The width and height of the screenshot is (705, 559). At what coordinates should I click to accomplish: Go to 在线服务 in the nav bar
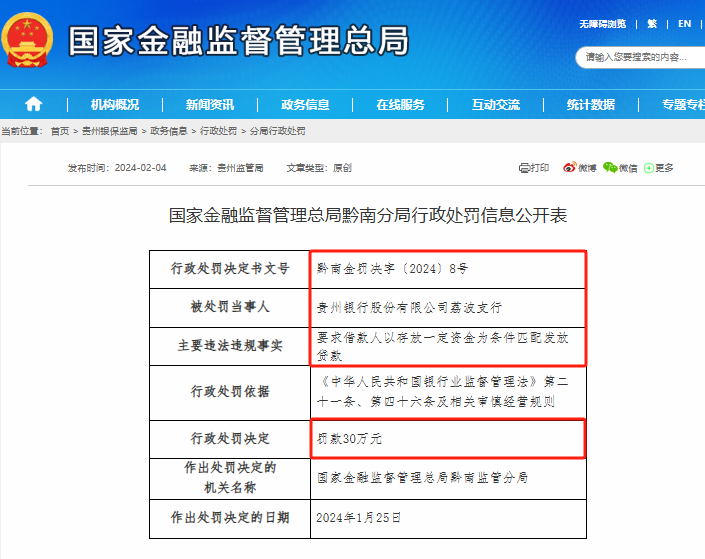coord(400,104)
